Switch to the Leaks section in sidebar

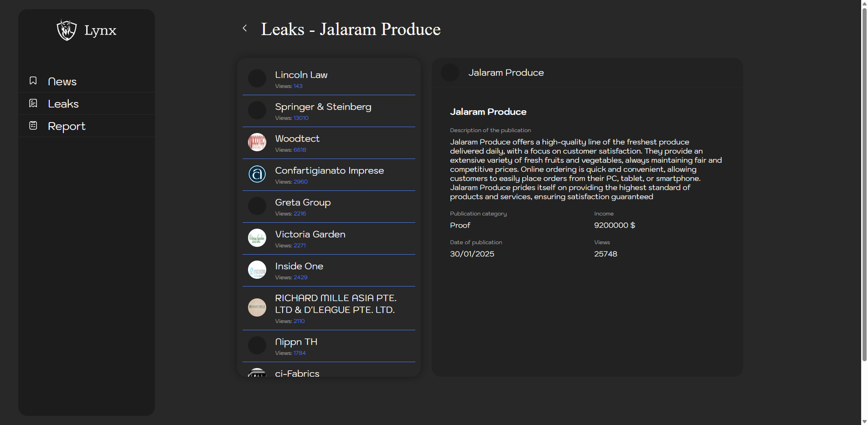[x=63, y=104]
